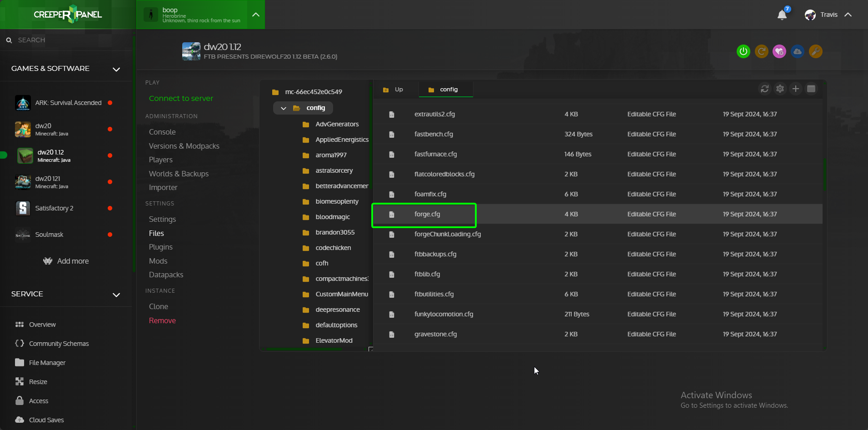Screen dimensions: 868x430
Task: Click the Overview grid icon
Action: click(x=20, y=325)
